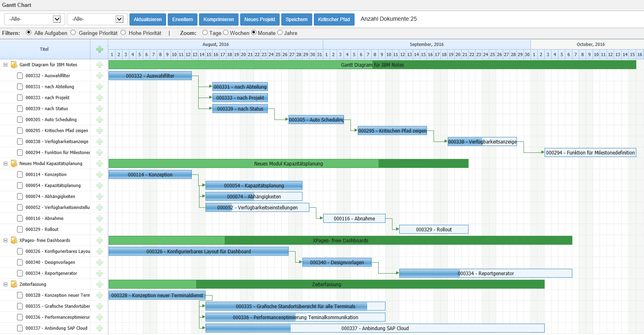The height and width of the screenshot is (335, 644).
Task: Click plus icon for 000074 - Abhängigkeiten row
Action: click(100, 196)
